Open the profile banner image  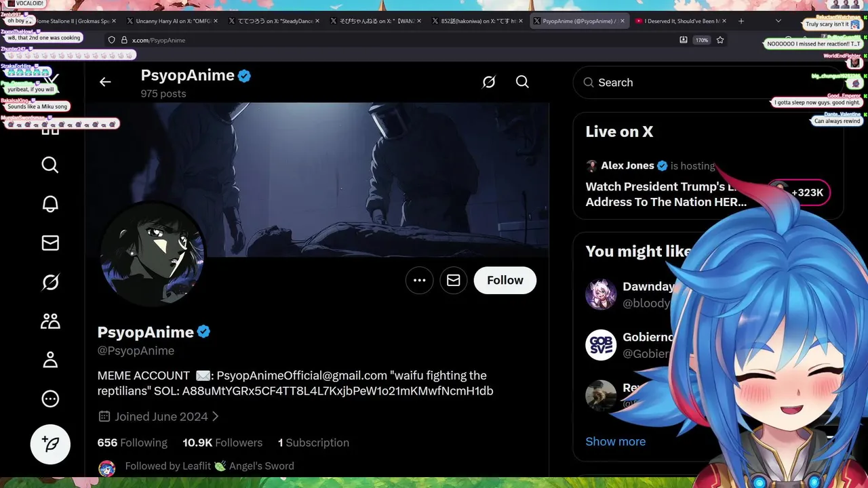pos(317,180)
